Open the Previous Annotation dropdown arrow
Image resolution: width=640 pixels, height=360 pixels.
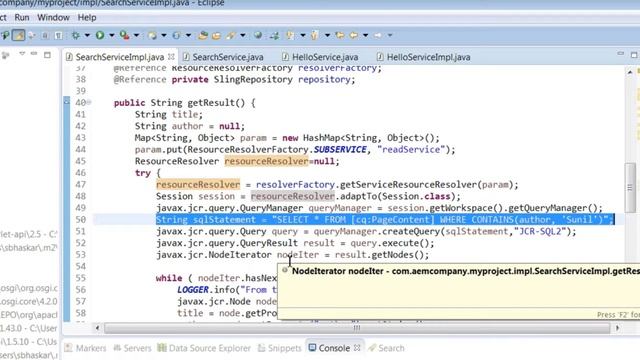[327, 36]
